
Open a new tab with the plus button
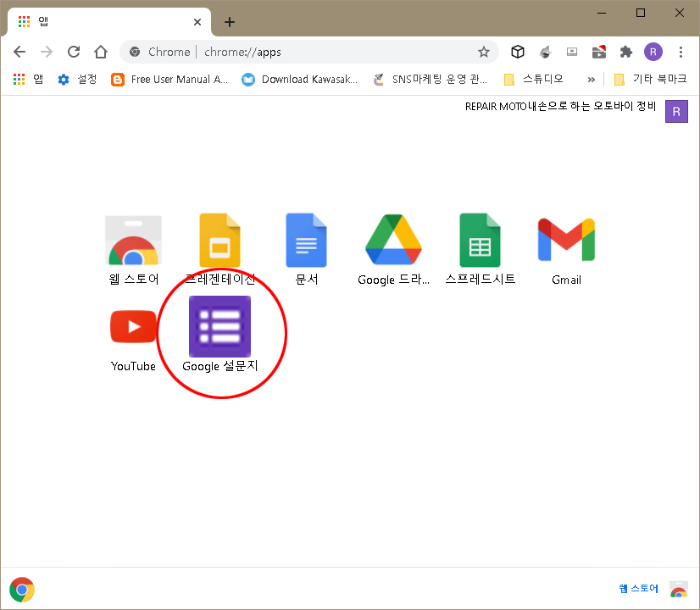pyautogui.click(x=230, y=22)
